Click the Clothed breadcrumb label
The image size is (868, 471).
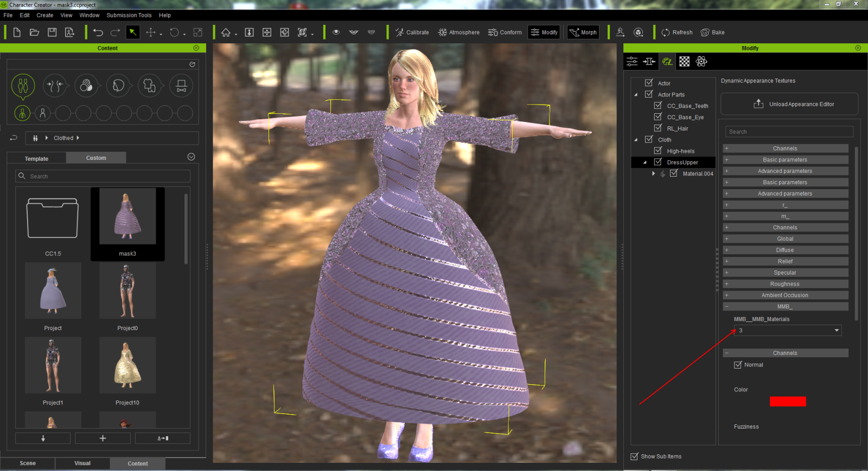point(63,138)
